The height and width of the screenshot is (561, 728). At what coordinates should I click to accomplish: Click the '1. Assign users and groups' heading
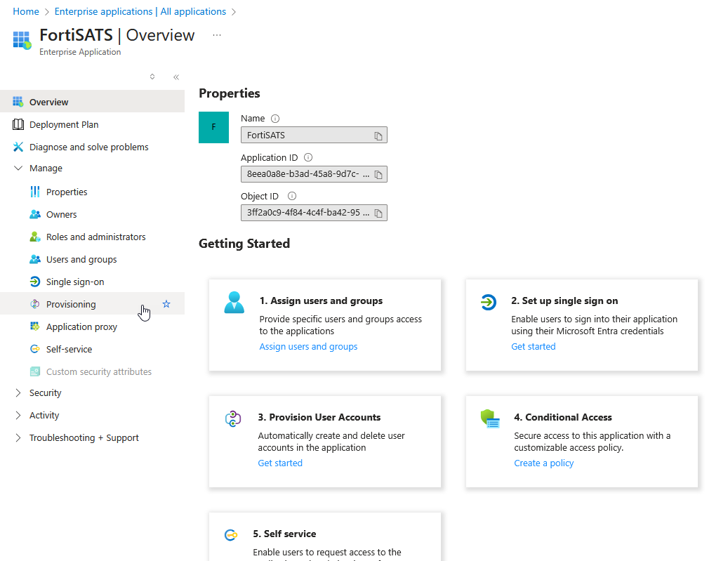coord(321,301)
